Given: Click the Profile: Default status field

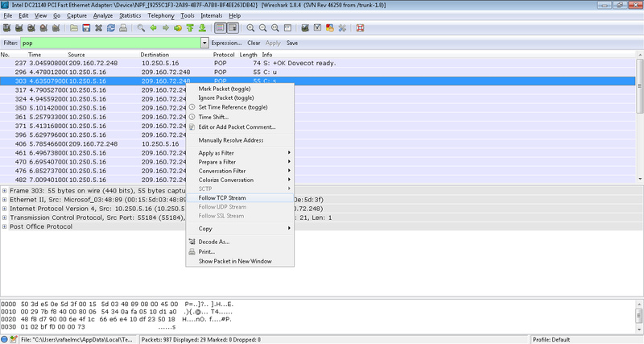Looking at the screenshot, I should click(x=551, y=339).
